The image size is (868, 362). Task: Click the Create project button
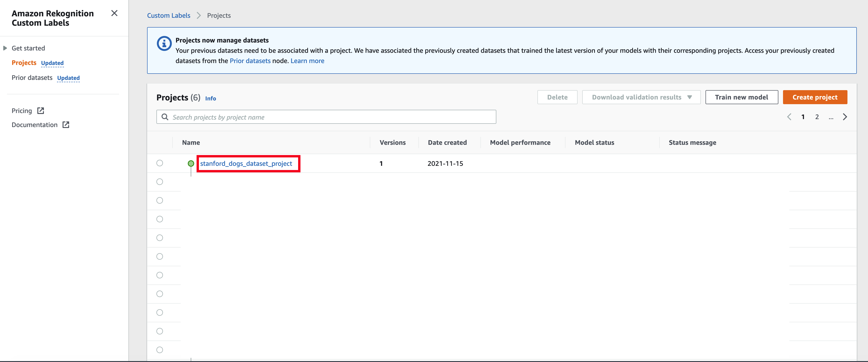coord(815,97)
